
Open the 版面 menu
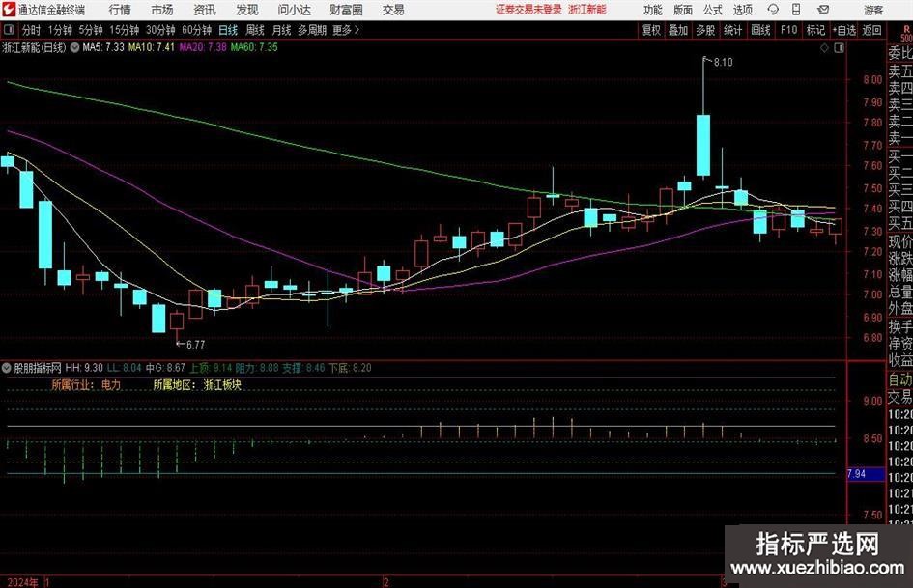coord(683,10)
